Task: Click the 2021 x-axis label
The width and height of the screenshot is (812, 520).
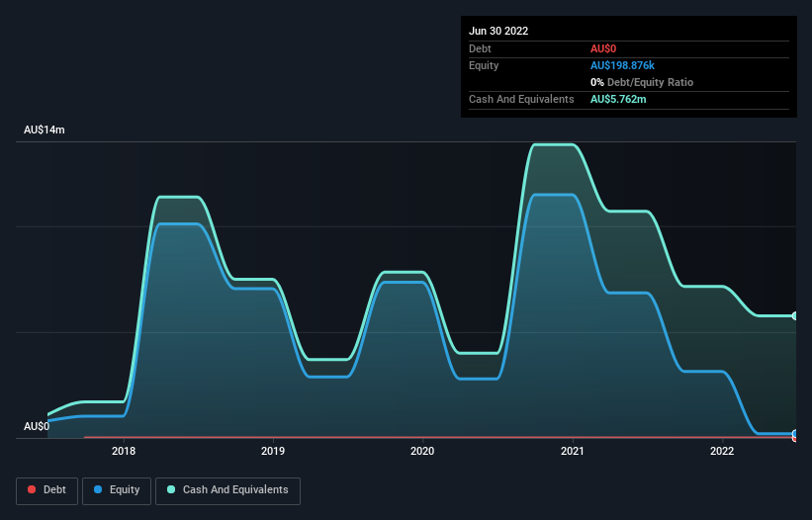Action: pyautogui.click(x=573, y=451)
